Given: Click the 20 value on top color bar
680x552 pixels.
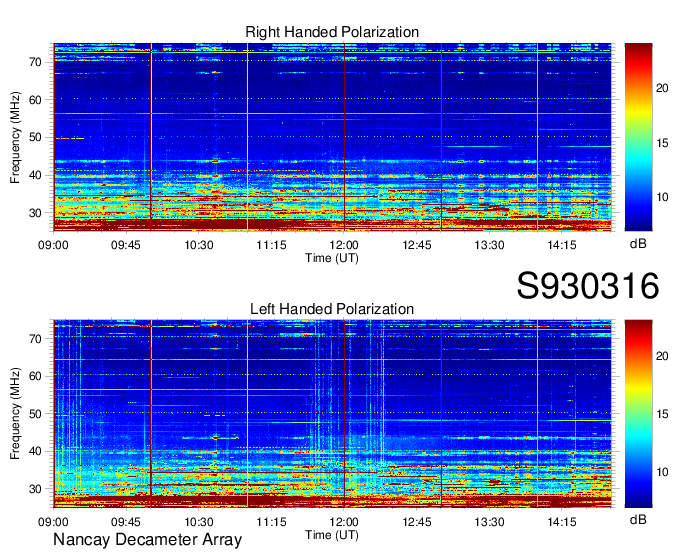Looking at the screenshot, I should [662, 88].
